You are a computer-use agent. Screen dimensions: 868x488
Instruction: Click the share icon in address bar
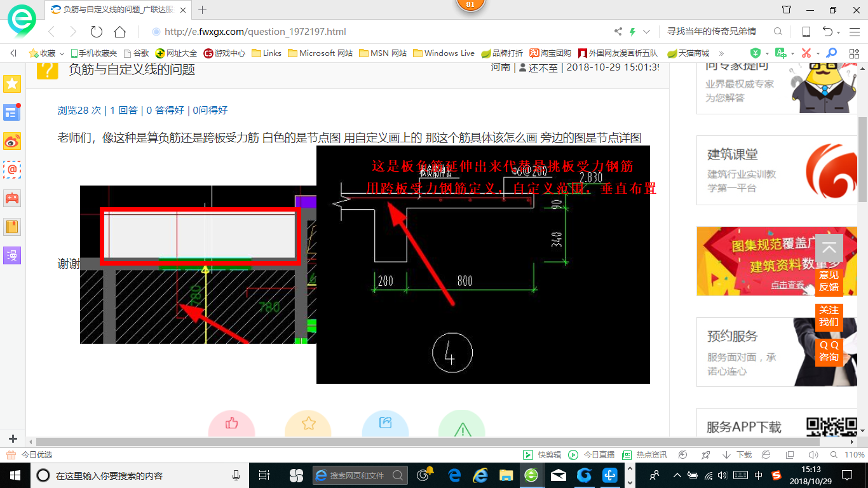[618, 32]
